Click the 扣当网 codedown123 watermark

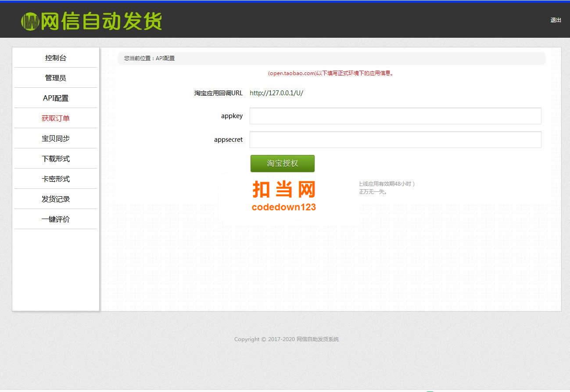(x=284, y=196)
